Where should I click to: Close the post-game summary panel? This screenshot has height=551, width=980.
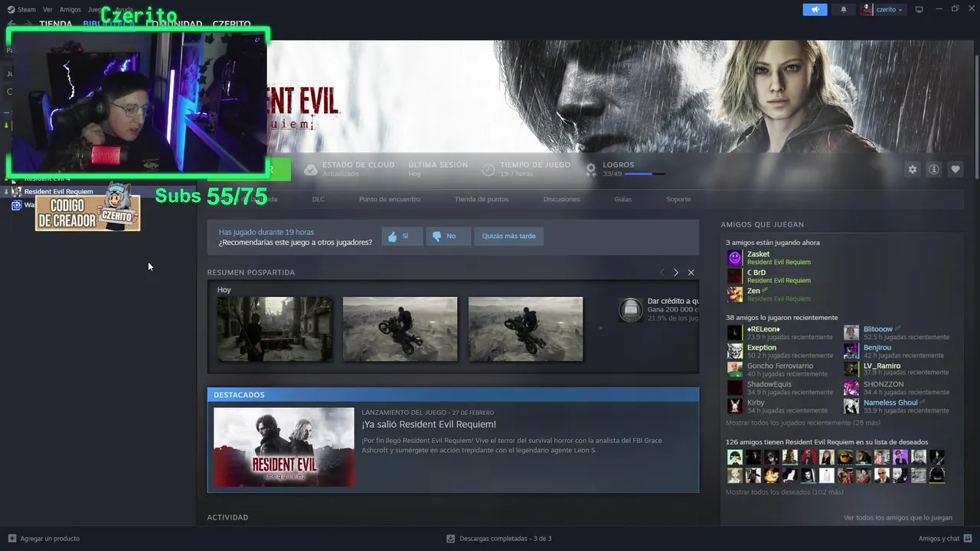click(691, 272)
